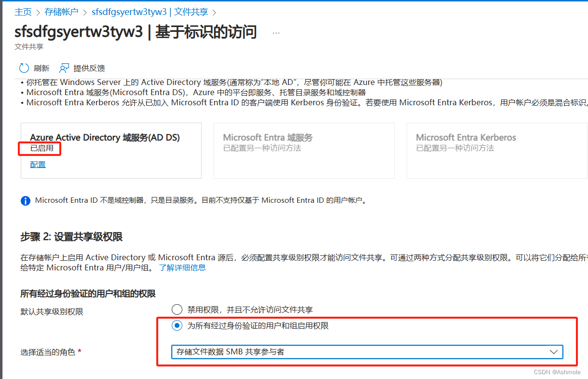
Task: Click the feedback person icon
Action: [64, 68]
